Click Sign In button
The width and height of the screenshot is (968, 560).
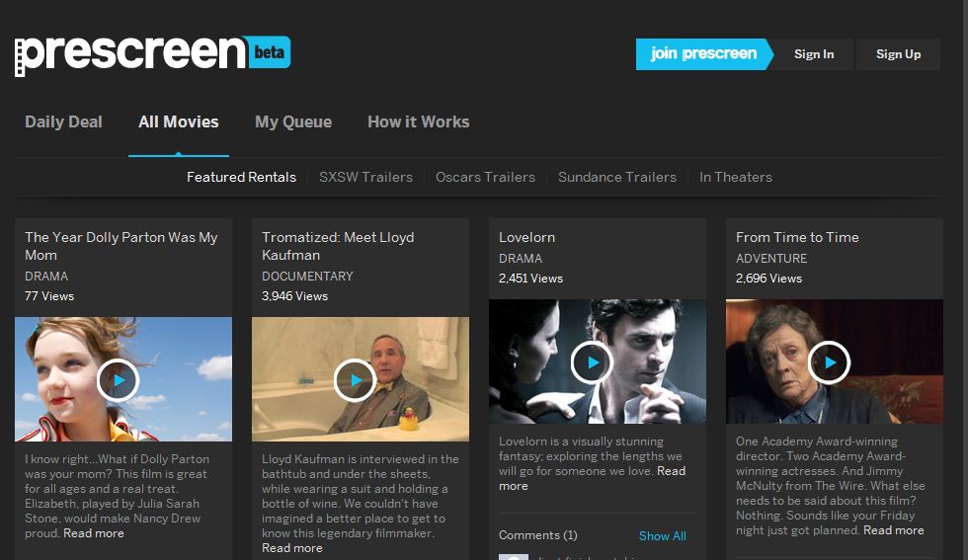coord(814,54)
